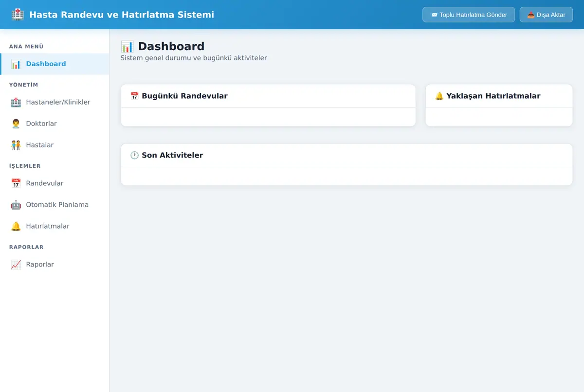This screenshot has width=584, height=392.
Task: Click the Hastaneler/Klinikler hospital icon
Action: pyautogui.click(x=16, y=103)
